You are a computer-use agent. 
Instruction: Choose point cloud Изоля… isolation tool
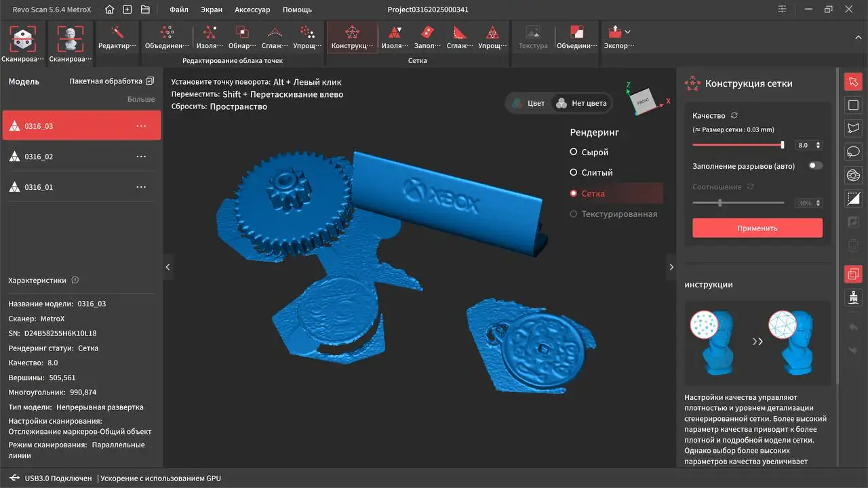(x=210, y=38)
